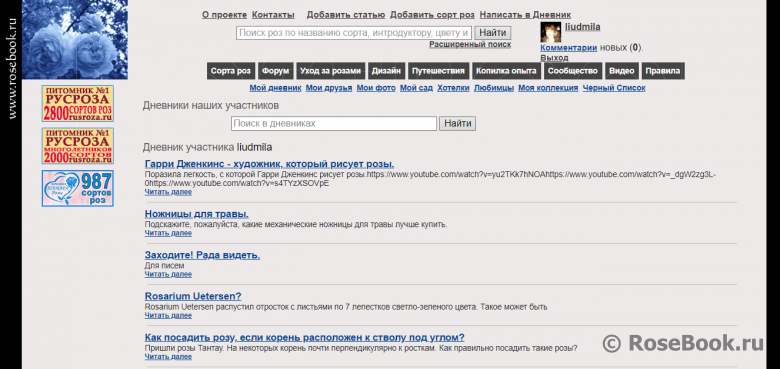Open the Ножницы для травы entry title
The image size is (780, 369).
tap(196, 214)
